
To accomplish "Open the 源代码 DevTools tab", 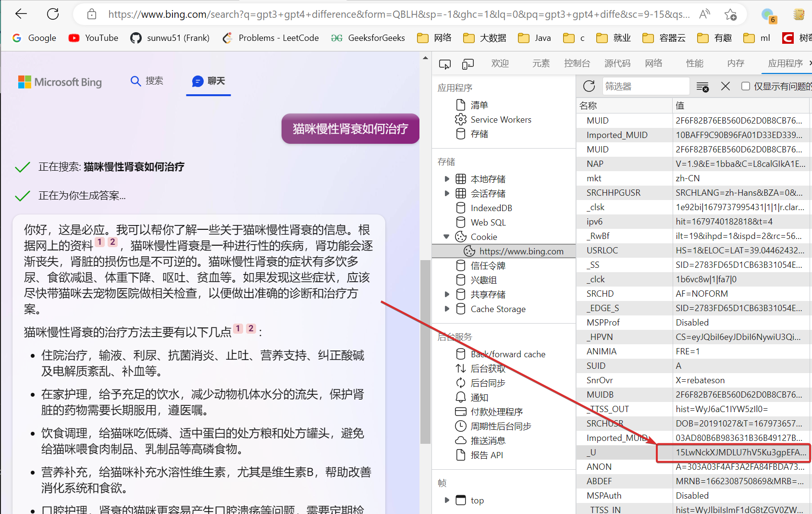I will tap(617, 63).
